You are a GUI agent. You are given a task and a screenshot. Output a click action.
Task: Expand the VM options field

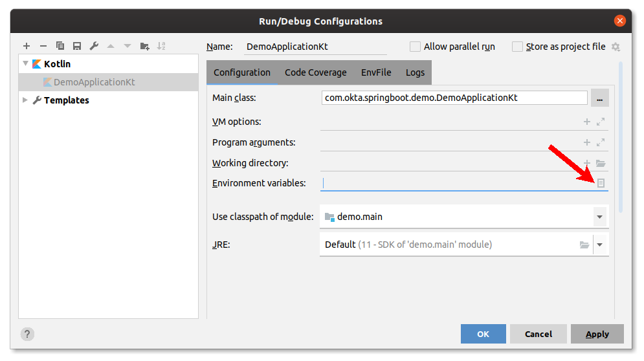pyautogui.click(x=601, y=122)
